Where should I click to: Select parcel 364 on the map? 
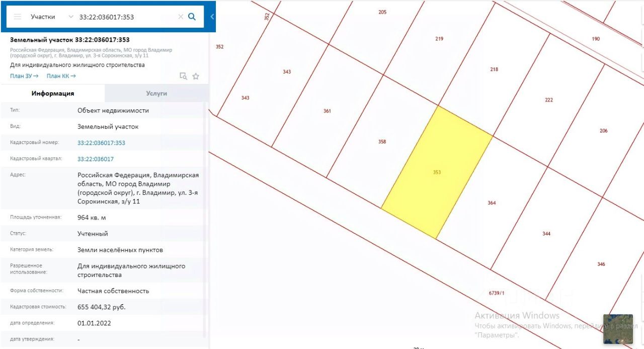[x=492, y=203]
